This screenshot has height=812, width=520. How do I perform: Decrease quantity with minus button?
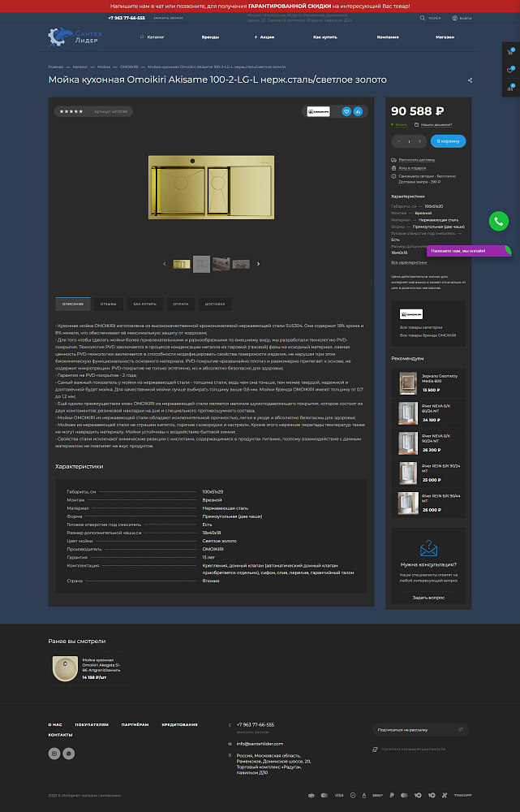tap(398, 141)
